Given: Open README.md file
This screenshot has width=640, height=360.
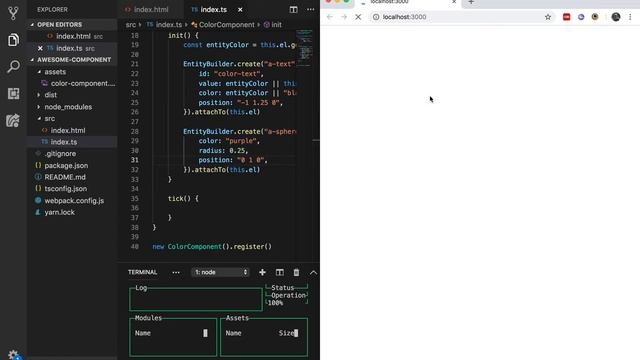Looking at the screenshot, I should (x=73, y=177).
